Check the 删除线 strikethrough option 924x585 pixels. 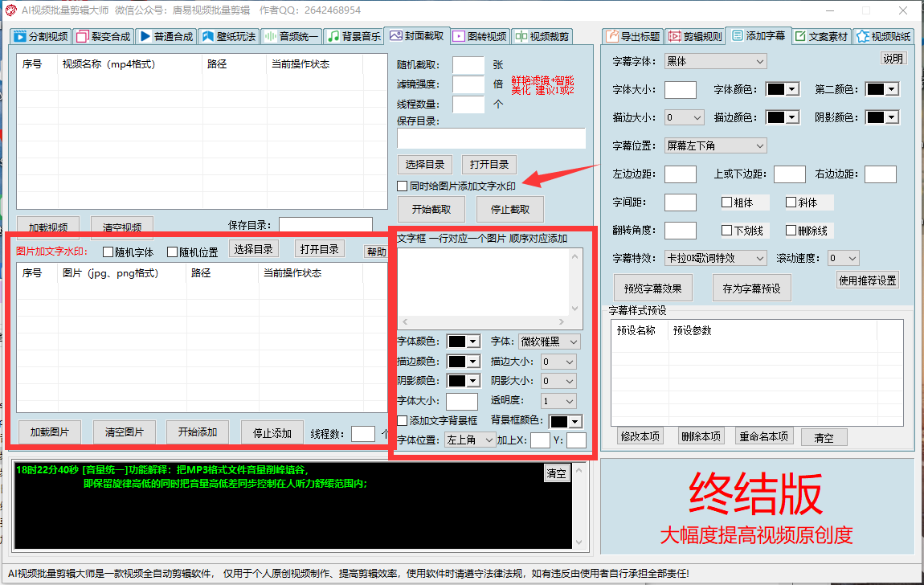coord(791,231)
